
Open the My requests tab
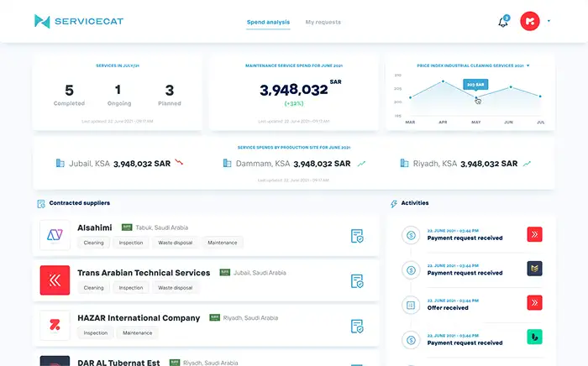point(323,22)
